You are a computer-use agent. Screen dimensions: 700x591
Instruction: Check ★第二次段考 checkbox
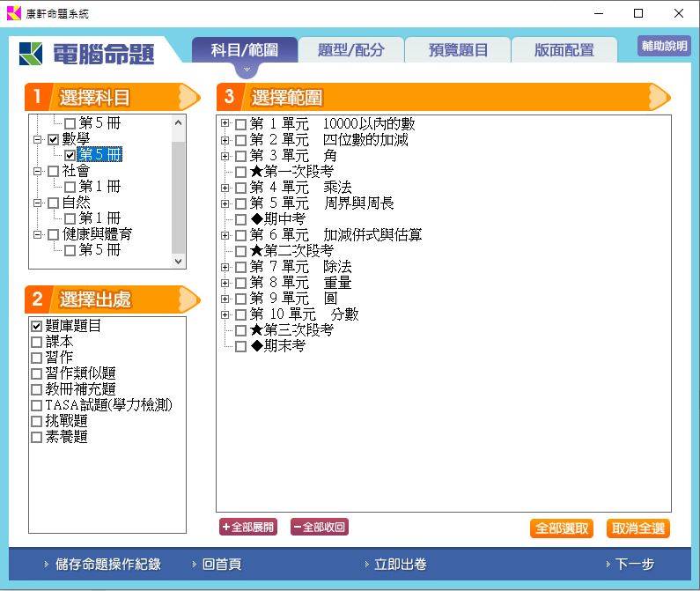(x=240, y=251)
